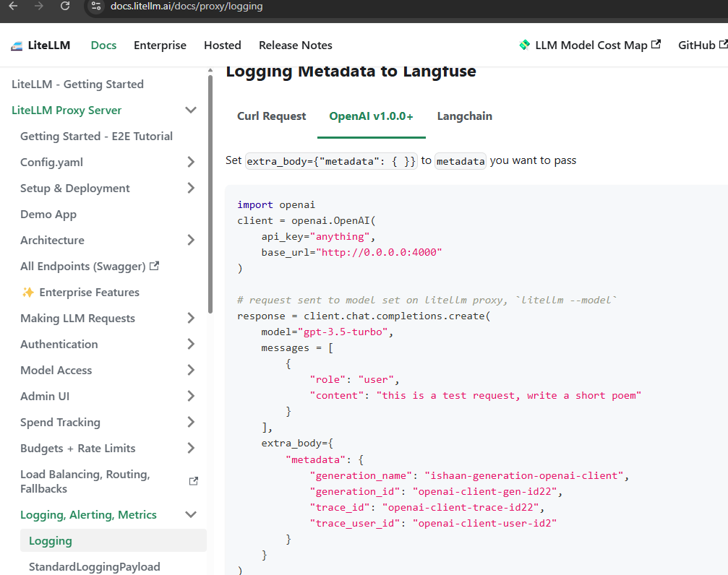728x575 pixels.
Task: Click the browser forward arrow button
Action: point(39,7)
